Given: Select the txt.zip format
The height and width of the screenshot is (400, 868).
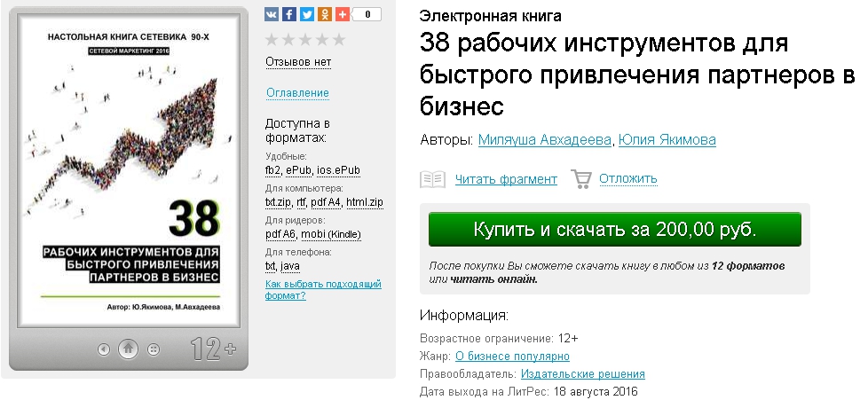Looking at the screenshot, I should [x=279, y=202].
